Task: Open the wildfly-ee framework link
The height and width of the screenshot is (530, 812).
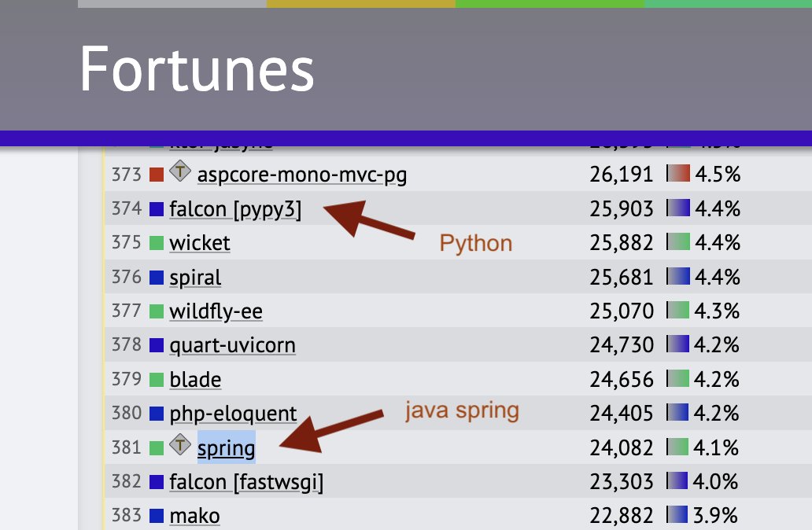Action: pos(216,311)
